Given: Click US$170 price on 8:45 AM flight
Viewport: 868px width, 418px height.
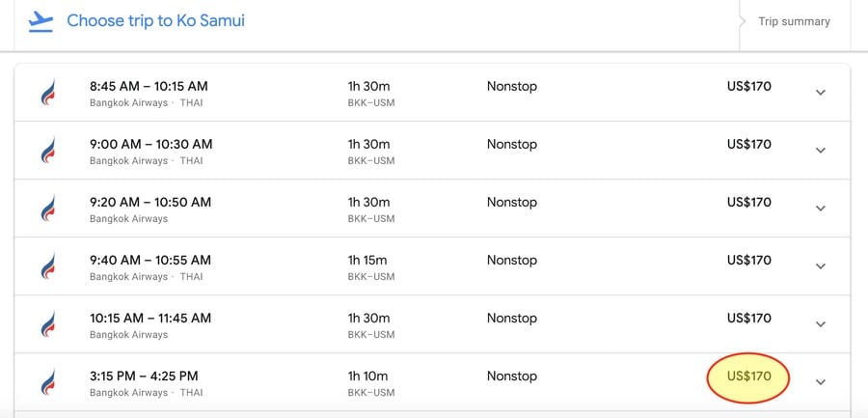Looking at the screenshot, I should pos(749,87).
